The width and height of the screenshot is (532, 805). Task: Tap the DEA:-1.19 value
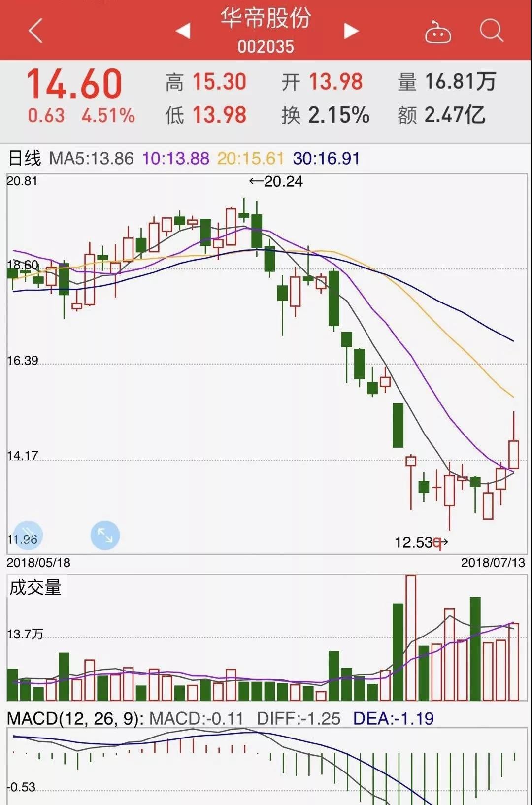click(x=394, y=718)
